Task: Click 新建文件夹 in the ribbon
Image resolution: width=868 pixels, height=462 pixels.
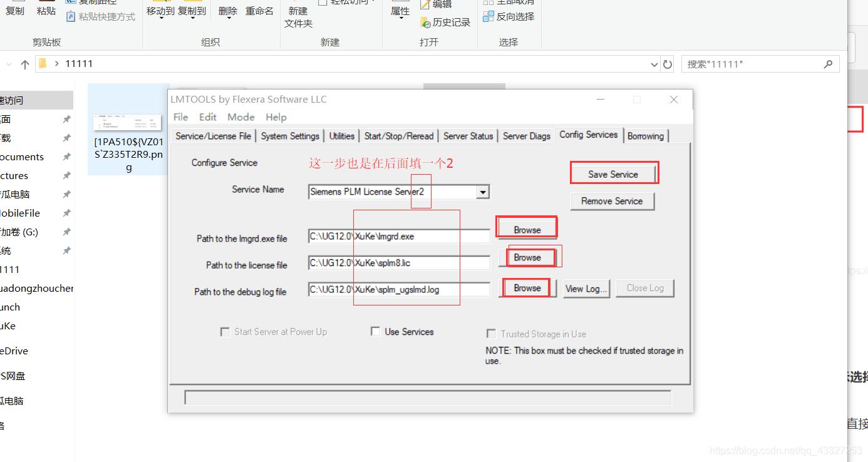Action: (298, 17)
